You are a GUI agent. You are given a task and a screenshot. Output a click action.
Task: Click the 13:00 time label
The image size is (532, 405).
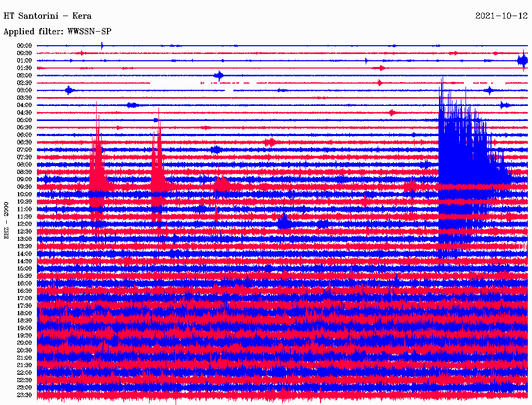coord(24,239)
